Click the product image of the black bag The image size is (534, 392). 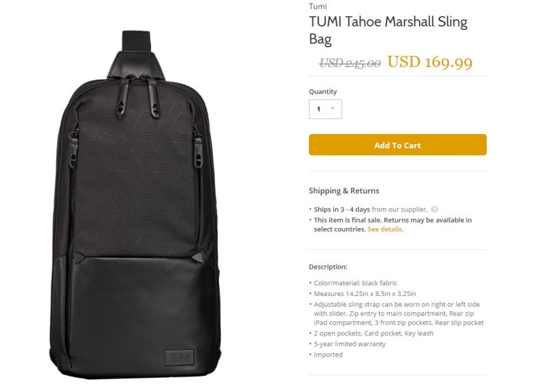pyautogui.click(x=136, y=205)
